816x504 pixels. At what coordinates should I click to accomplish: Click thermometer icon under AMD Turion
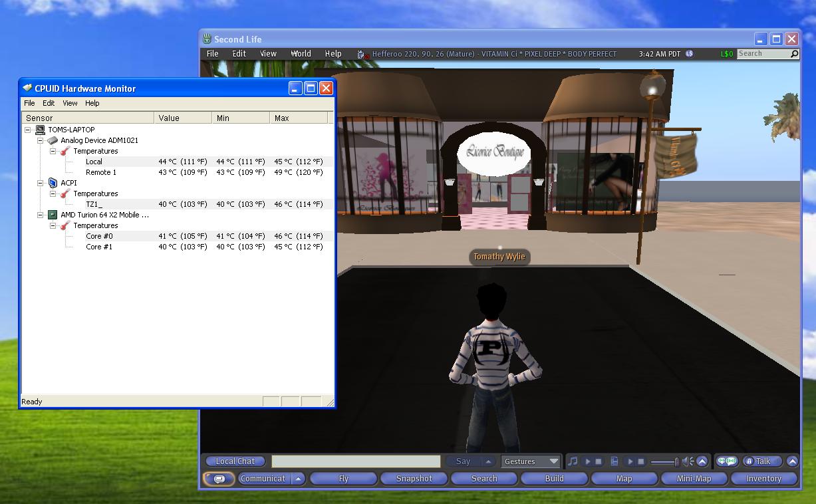tap(65, 225)
